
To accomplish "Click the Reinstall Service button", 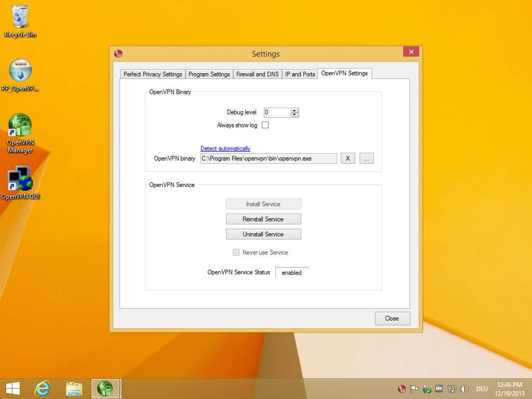I will tap(263, 219).
